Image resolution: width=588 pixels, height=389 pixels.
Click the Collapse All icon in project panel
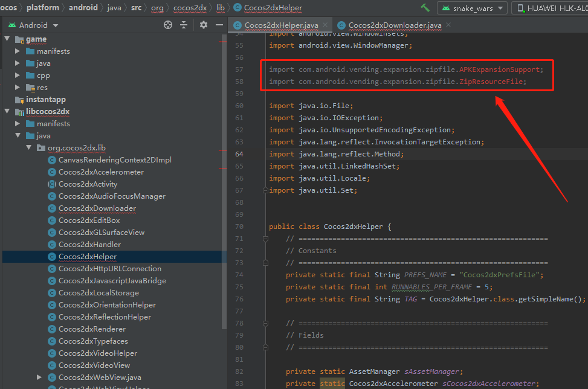[184, 25]
